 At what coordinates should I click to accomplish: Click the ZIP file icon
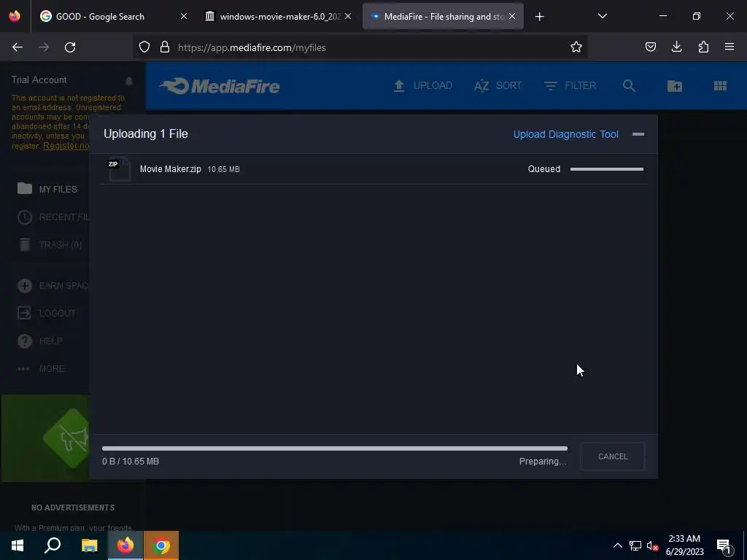click(119, 169)
